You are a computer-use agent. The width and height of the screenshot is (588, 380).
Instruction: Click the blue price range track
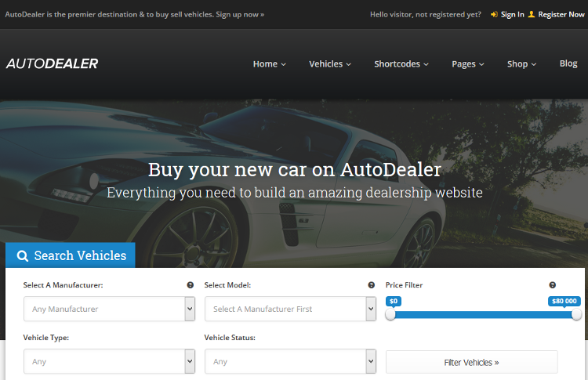coord(484,314)
